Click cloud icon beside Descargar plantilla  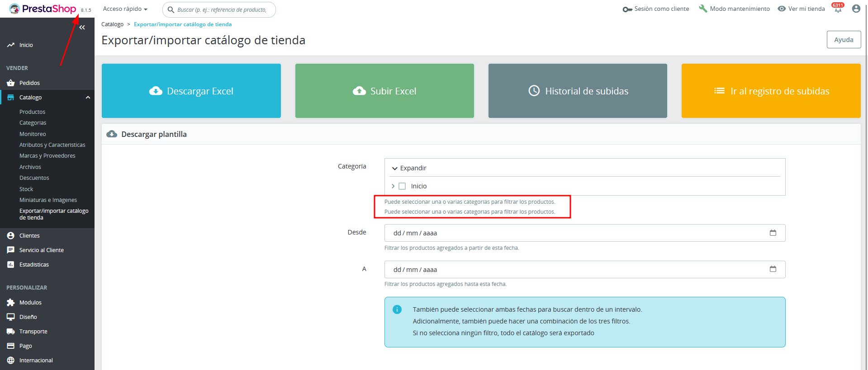tap(112, 134)
